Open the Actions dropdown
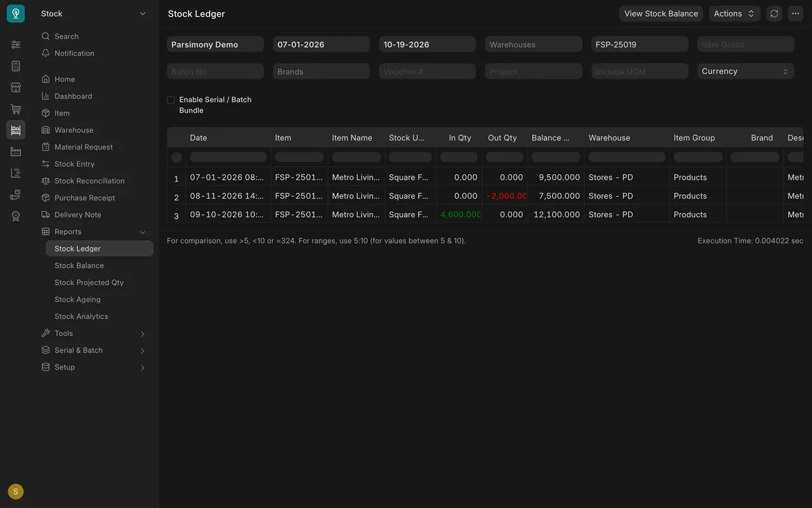 (735, 13)
